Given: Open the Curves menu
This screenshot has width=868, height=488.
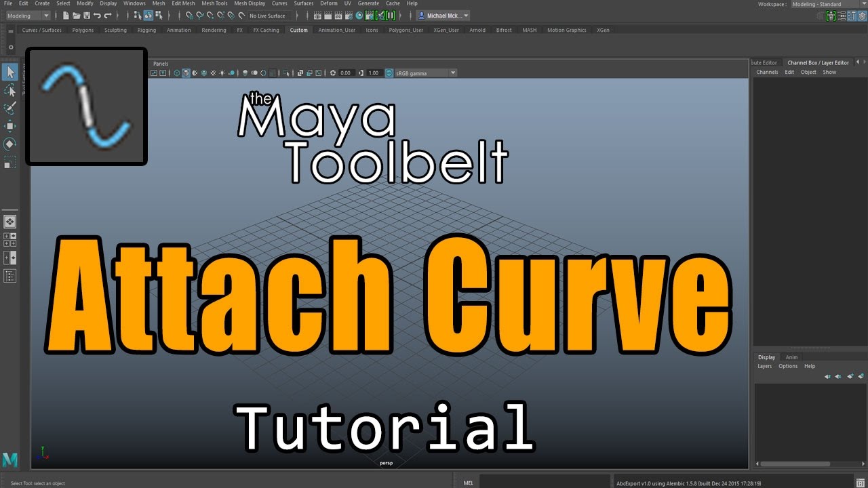Looking at the screenshot, I should 279,3.
